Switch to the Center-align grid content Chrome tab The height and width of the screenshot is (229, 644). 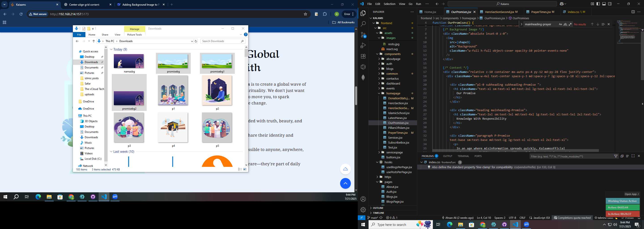(x=87, y=4)
